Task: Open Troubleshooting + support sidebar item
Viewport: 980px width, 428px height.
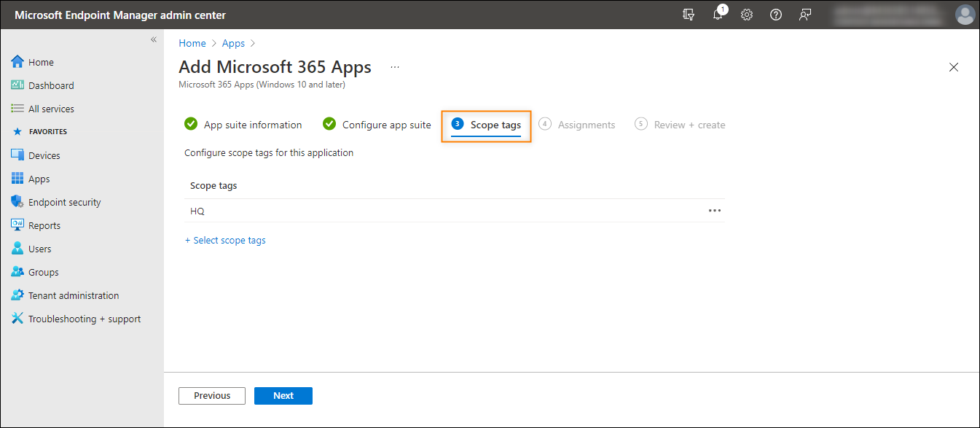Action: 76,319
